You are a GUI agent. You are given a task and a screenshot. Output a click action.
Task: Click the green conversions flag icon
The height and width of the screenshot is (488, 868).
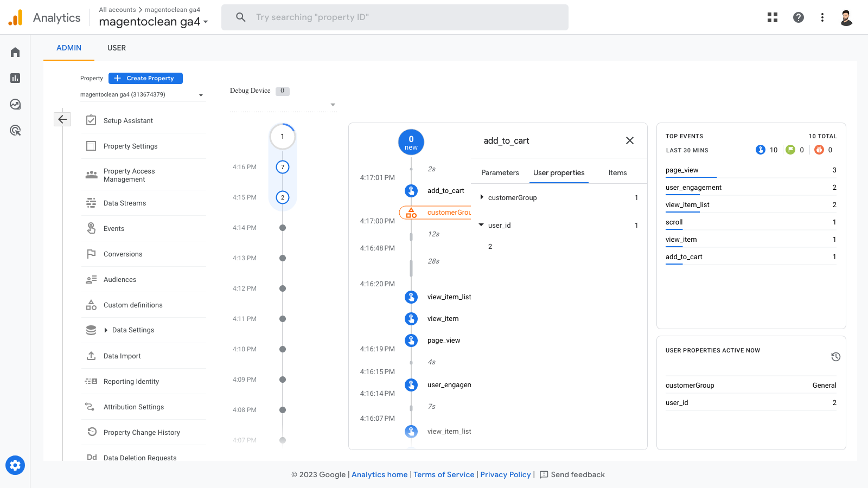(790, 150)
